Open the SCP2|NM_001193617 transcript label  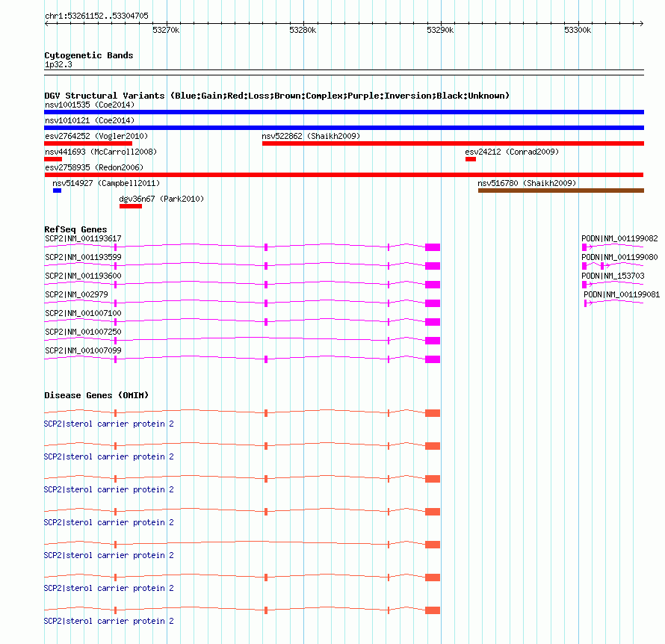[83, 238]
